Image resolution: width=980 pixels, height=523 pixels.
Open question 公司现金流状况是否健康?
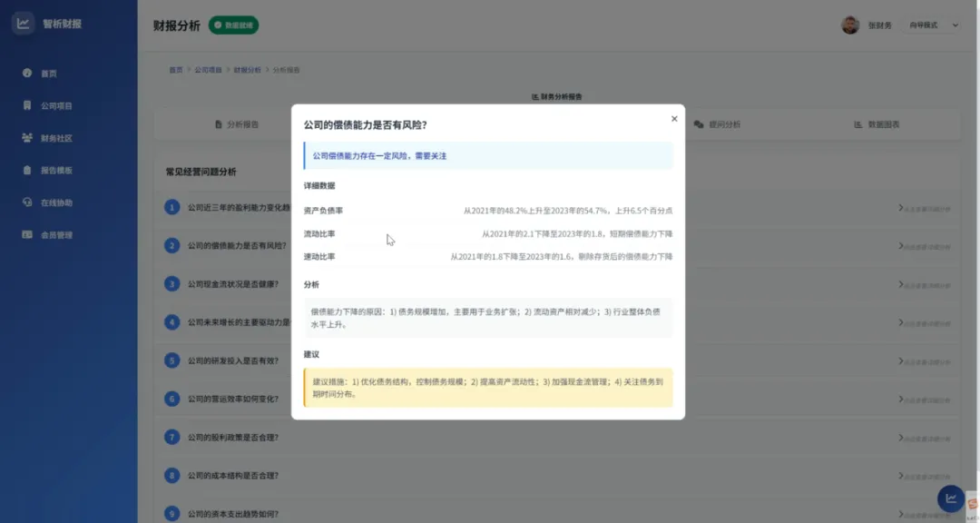(233, 284)
